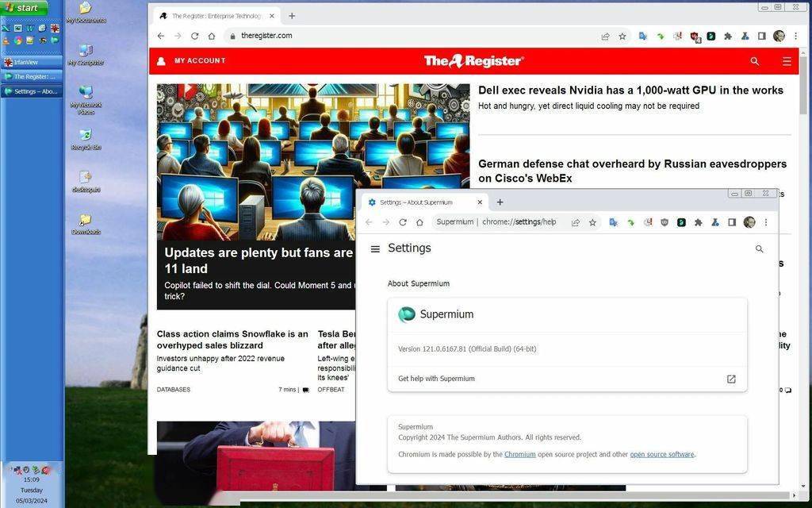The height and width of the screenshot is (508, 812).
Task: Open Extensions puzzle icon in Settings window
Action: click(x=698, y=222)
